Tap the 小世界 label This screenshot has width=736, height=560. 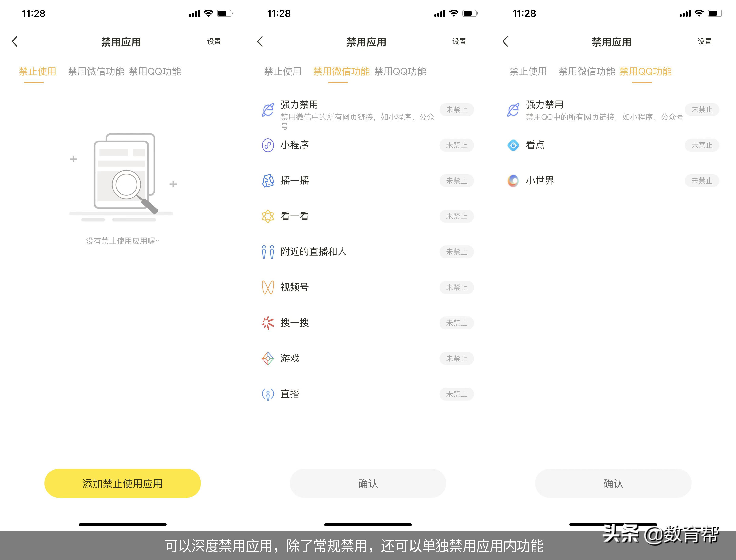pos(540,181)
